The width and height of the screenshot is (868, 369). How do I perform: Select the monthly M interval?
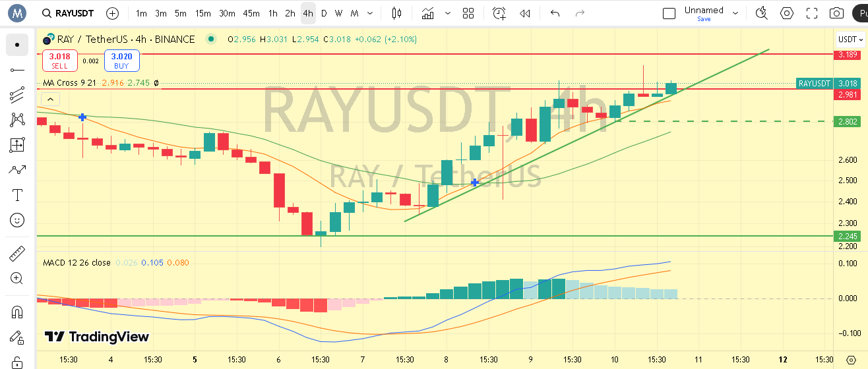tap(354, 13)
